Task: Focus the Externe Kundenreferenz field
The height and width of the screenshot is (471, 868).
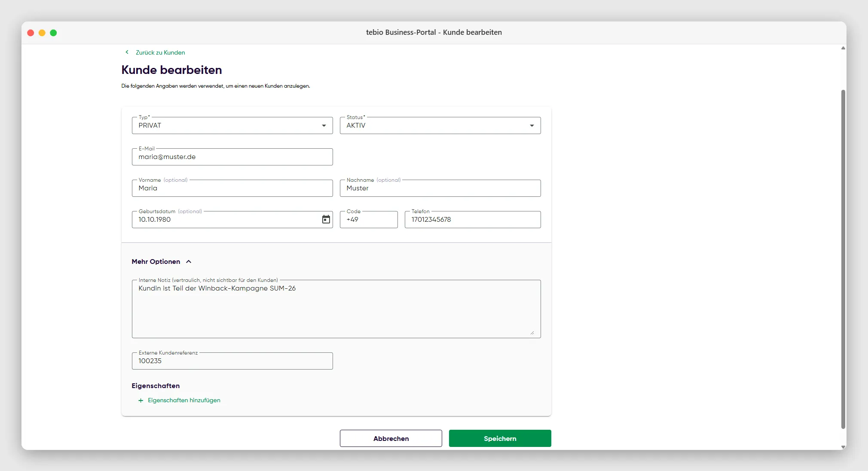Action: [232, 361]
